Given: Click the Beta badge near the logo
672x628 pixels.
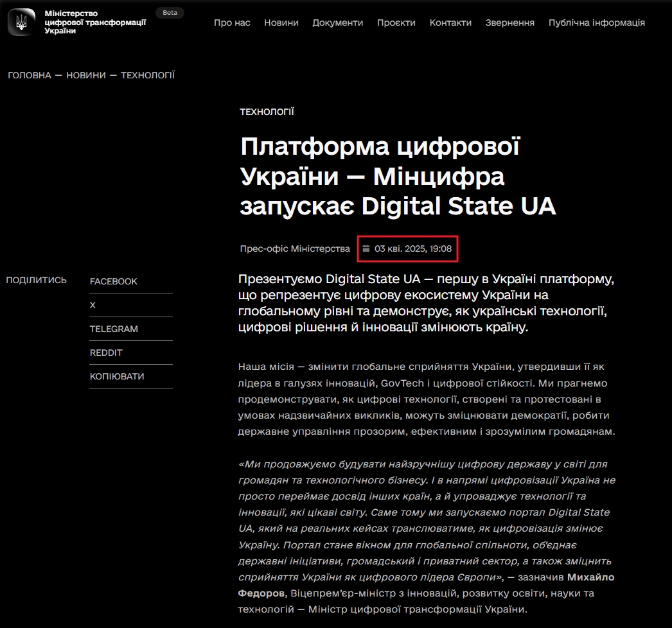Looking at the screenshot, I should 169,12.
